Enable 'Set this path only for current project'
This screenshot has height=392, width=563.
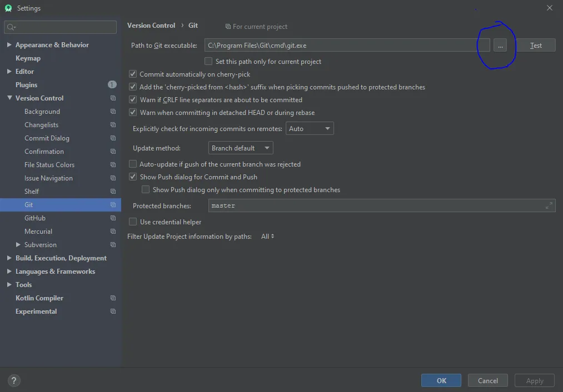pyautogui.click(x=208, y=61)
